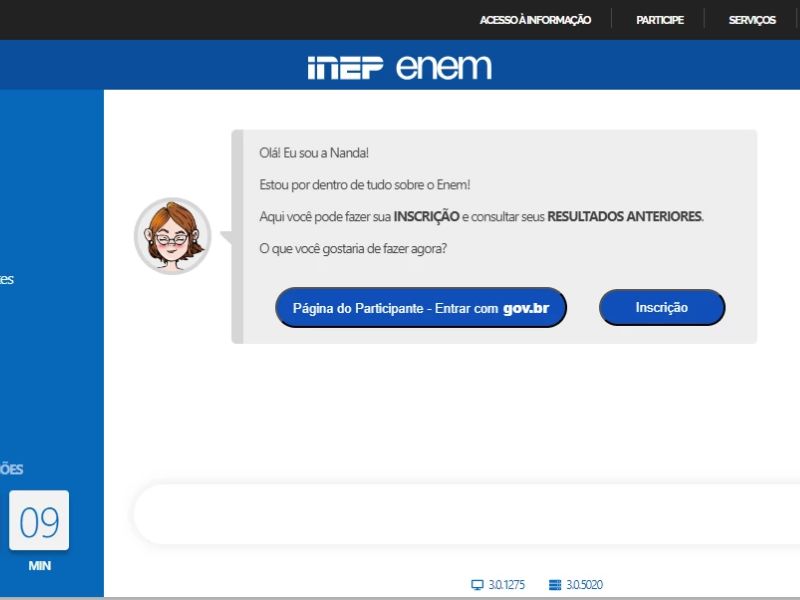The image size is (800, 600).
Task: Click the empty chat input field
Action: (466, 514)
